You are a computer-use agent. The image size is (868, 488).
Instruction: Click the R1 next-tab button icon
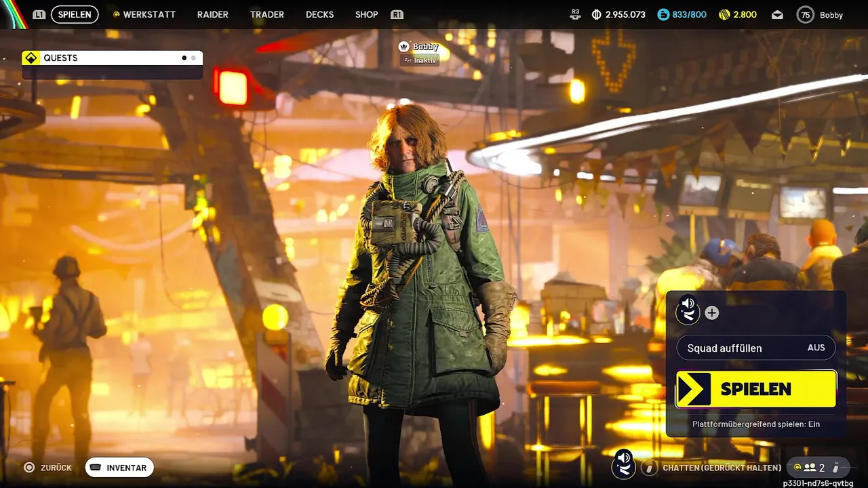click(397, 14)
